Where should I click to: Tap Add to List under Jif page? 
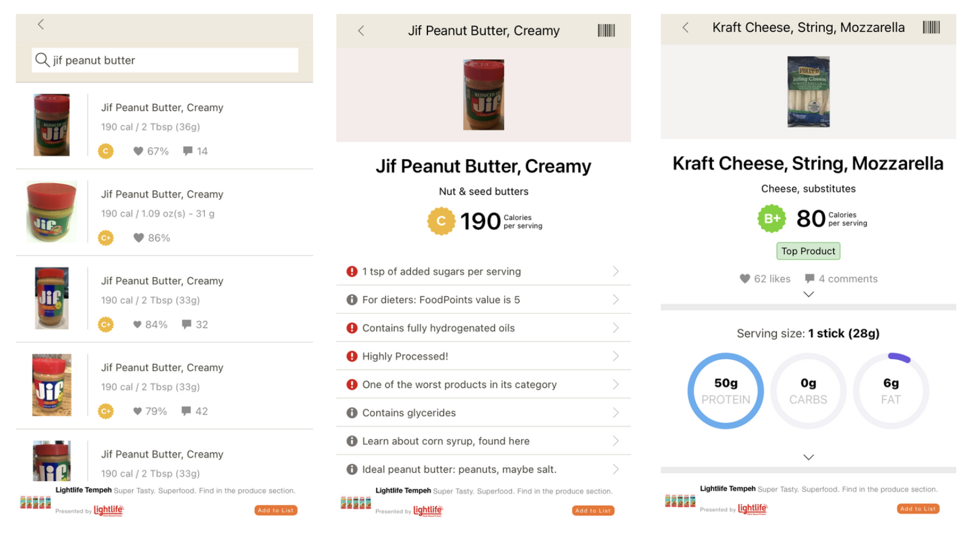pyautogui.click(x=593, y=510)
